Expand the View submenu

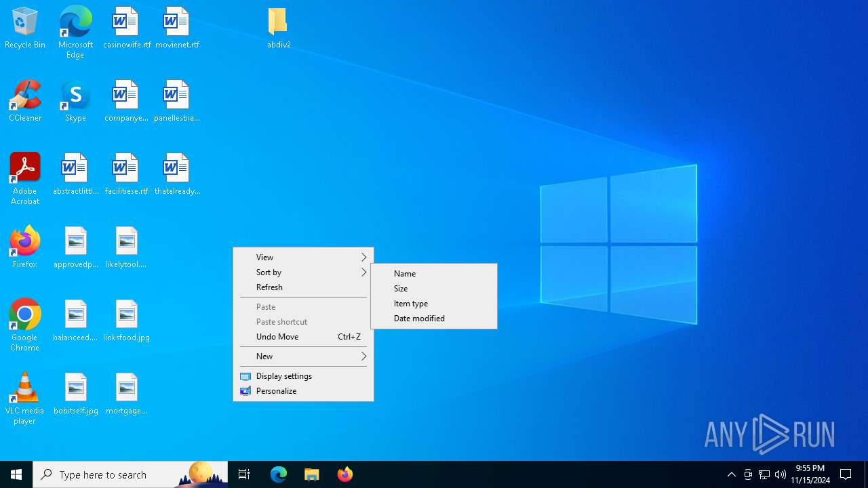tap(303, 258)
